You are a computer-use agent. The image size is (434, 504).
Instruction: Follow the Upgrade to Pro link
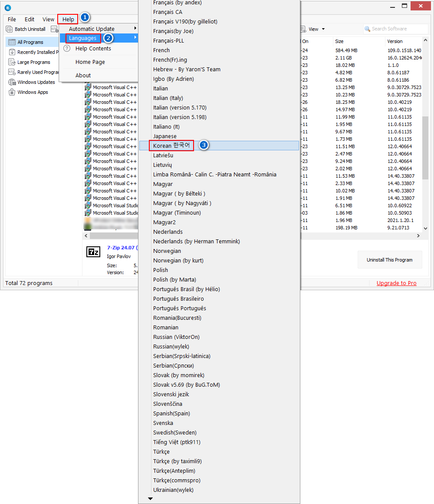396,283
